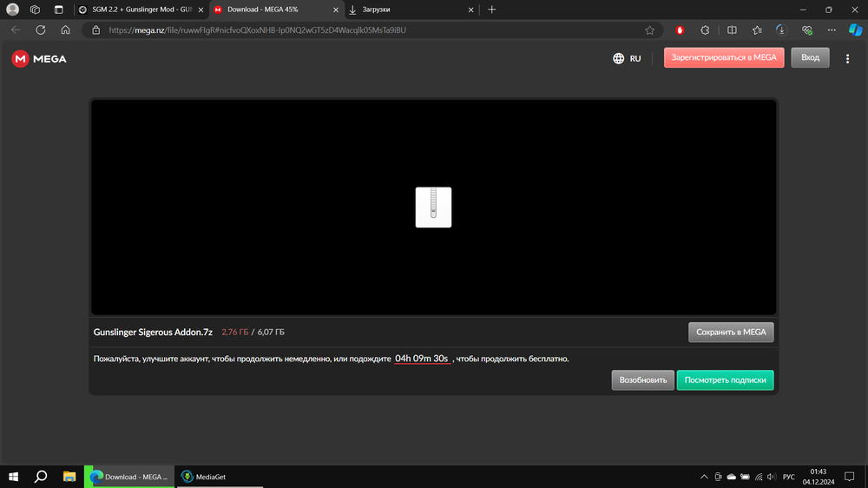Viewport: 868px width, 488px height.
Task: Click the Возобновить resume button
Action: (x=642, y=380)
